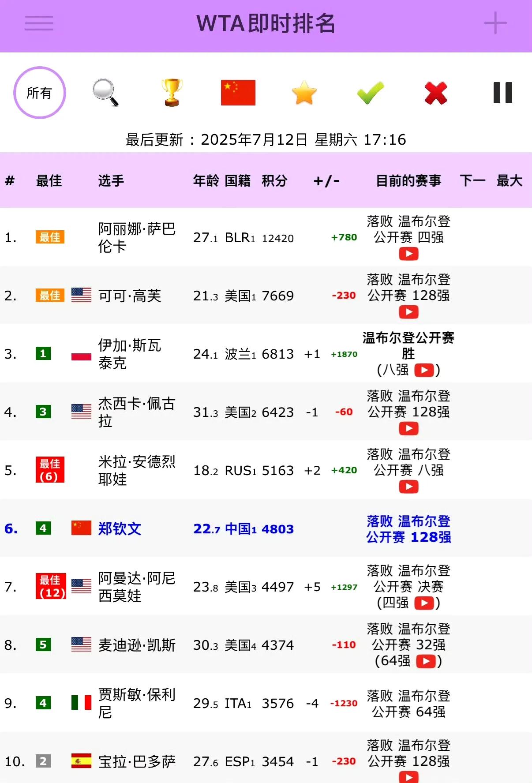Sort by the 最佳 column header

[x=49, y=180]
